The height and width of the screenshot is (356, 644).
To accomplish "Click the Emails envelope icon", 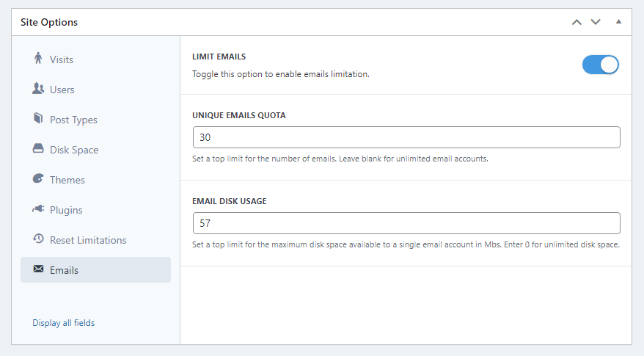I will [x=38, y=269].
